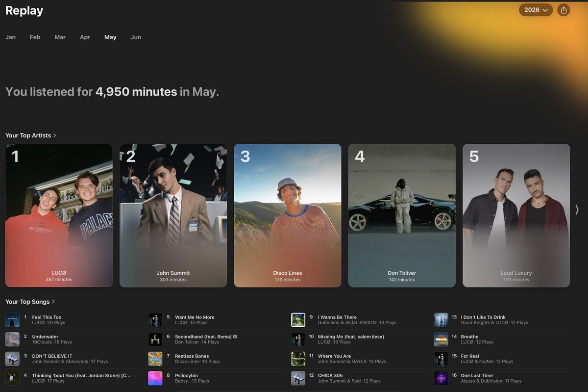This screenshot has width=588, height=392.
Task: Switch to the Feb month tab
Action: [x=35, y=37]
